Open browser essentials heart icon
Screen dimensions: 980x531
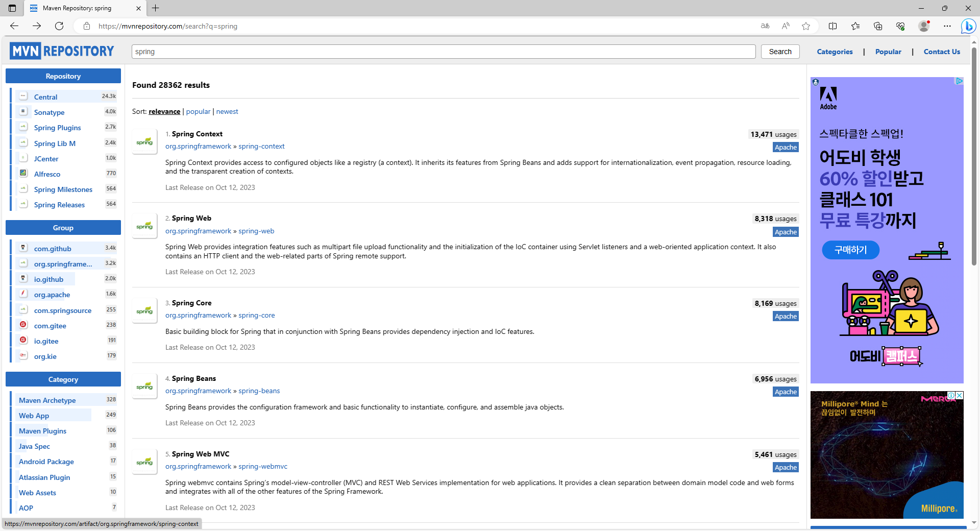pyautogui.click(x=900, y=26)
